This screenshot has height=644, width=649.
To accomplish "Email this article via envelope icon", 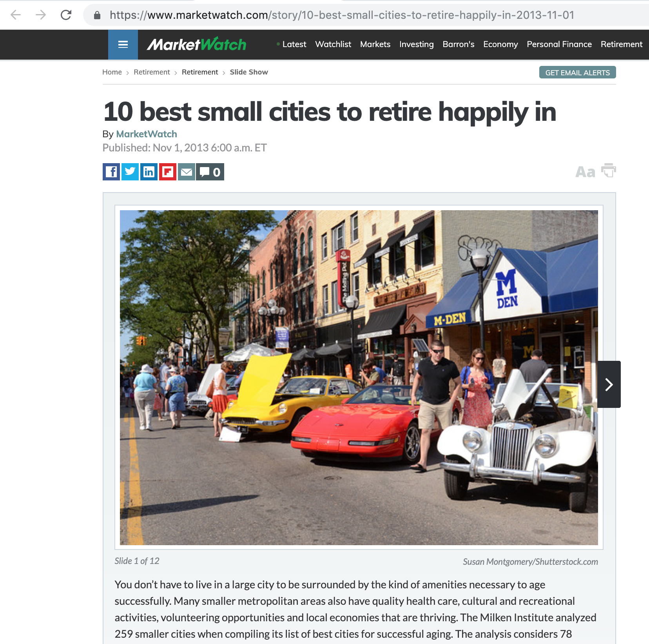I will [187, 172].
